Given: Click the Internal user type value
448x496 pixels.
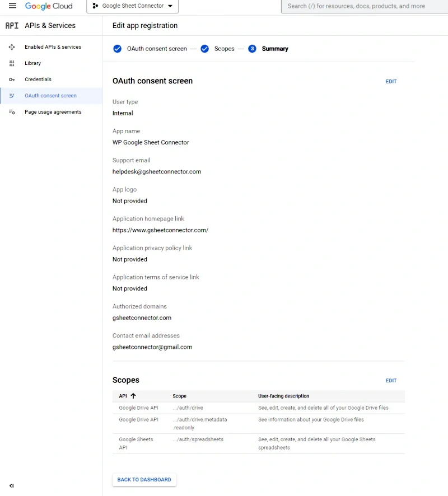Looking at the screenshot, I should click(123, 113).
